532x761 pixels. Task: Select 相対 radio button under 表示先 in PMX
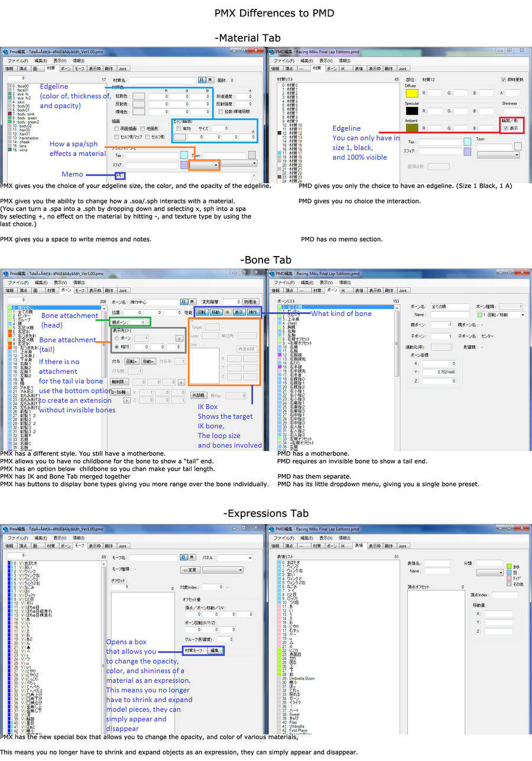click(x=116, y=347)
